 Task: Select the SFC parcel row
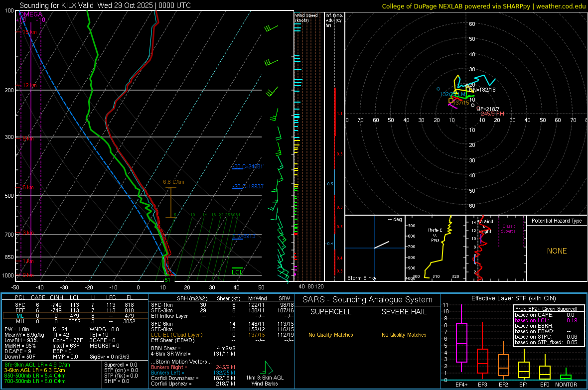(x=74, y=305)
